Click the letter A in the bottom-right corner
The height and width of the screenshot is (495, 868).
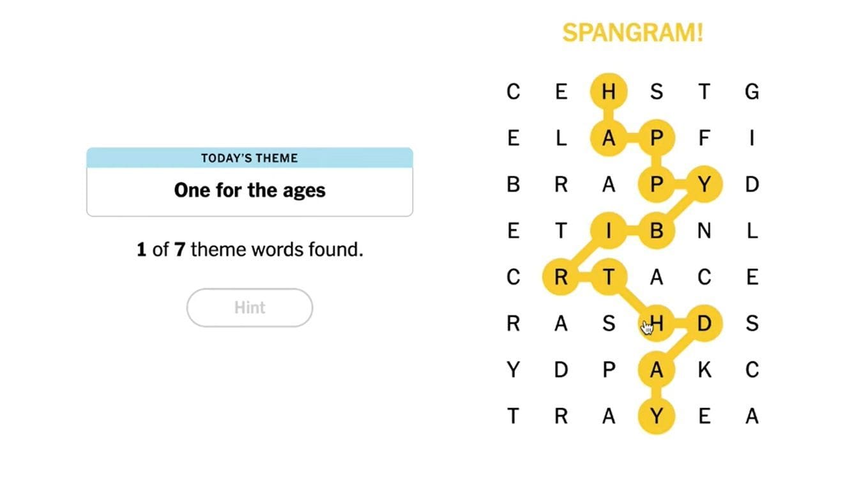click(x=752, y=416)
